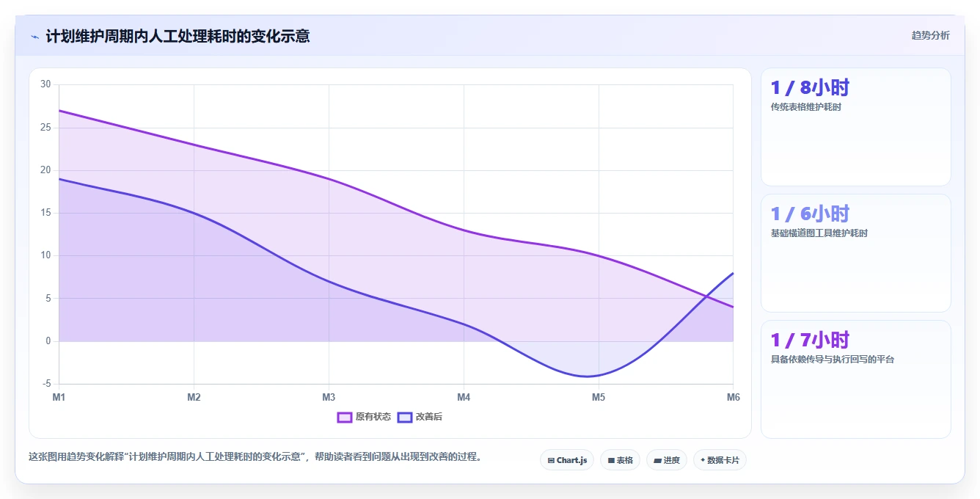Click the 原有状态 data point at M1
Image resolution: width=980 pixels, height=499 pixels.
pyautogui.click(x=59, y=111)
